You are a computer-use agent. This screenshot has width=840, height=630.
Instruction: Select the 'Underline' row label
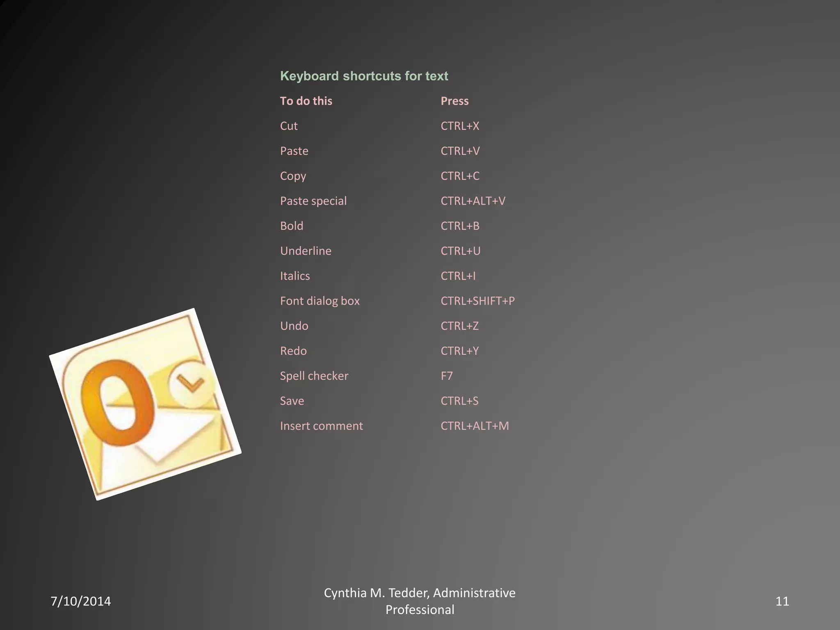pos(306,251)
